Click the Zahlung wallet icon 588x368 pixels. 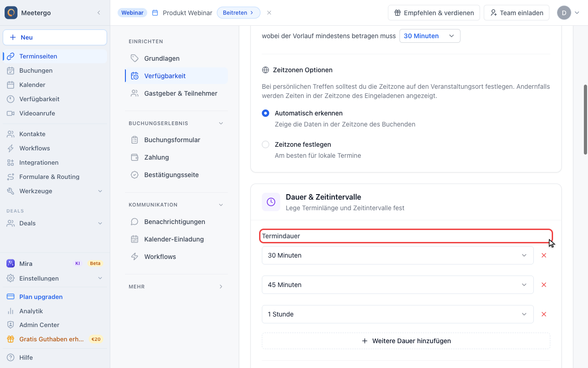coord(135,157)
